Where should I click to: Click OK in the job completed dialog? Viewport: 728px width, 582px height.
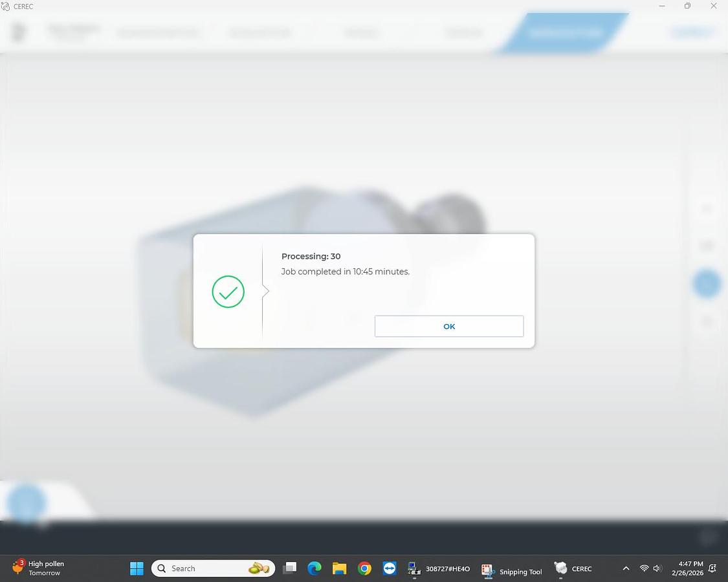click(448, 327)
